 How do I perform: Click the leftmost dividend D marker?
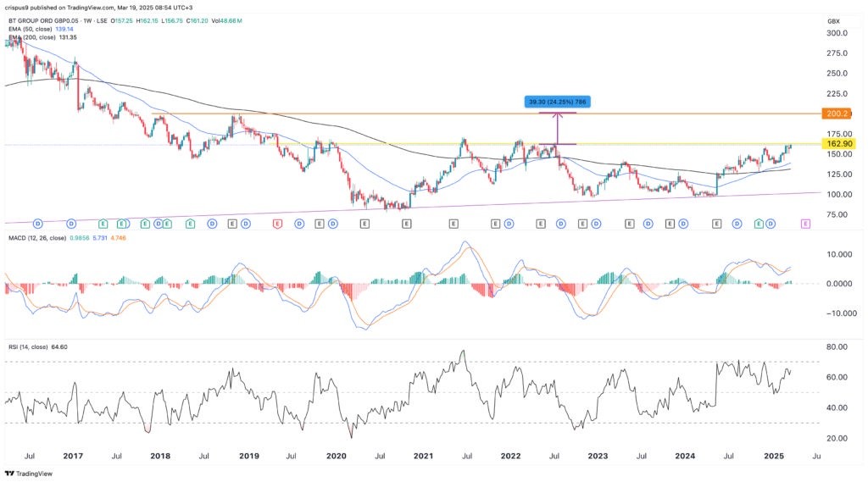tap(38, 224)
